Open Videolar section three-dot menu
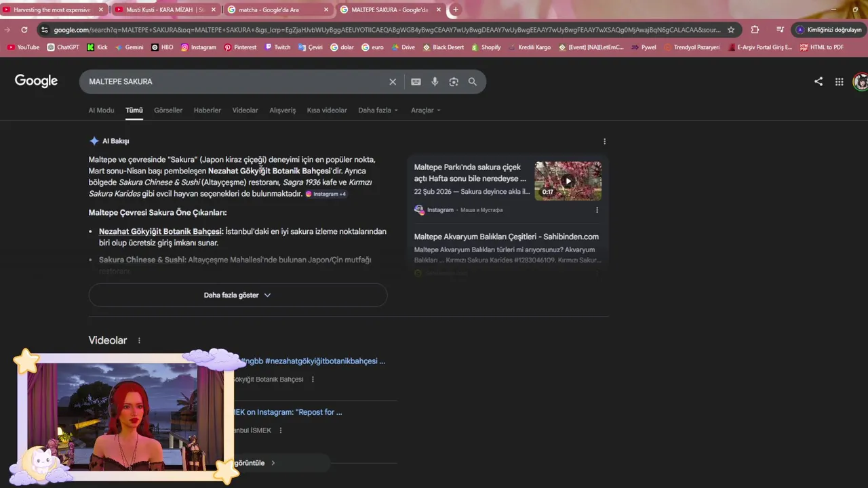The image size is (868, 488). tap(139, 340)
